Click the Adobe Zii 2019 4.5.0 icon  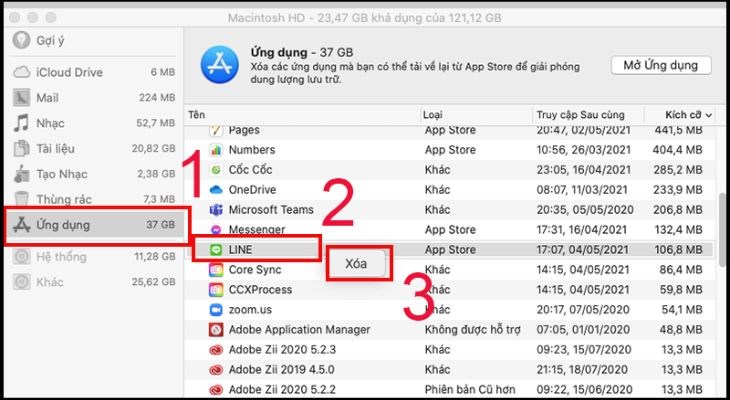point(216,370)
